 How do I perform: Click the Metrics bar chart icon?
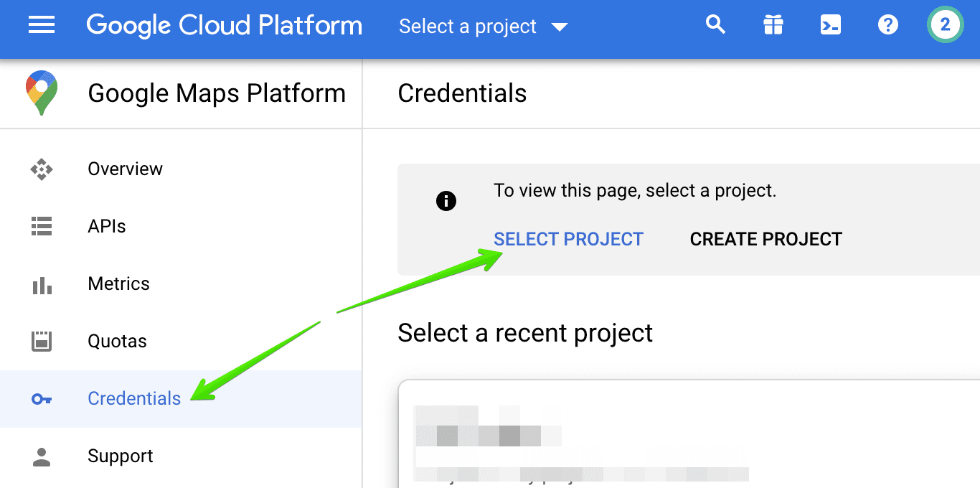click(x=42, y=284)
